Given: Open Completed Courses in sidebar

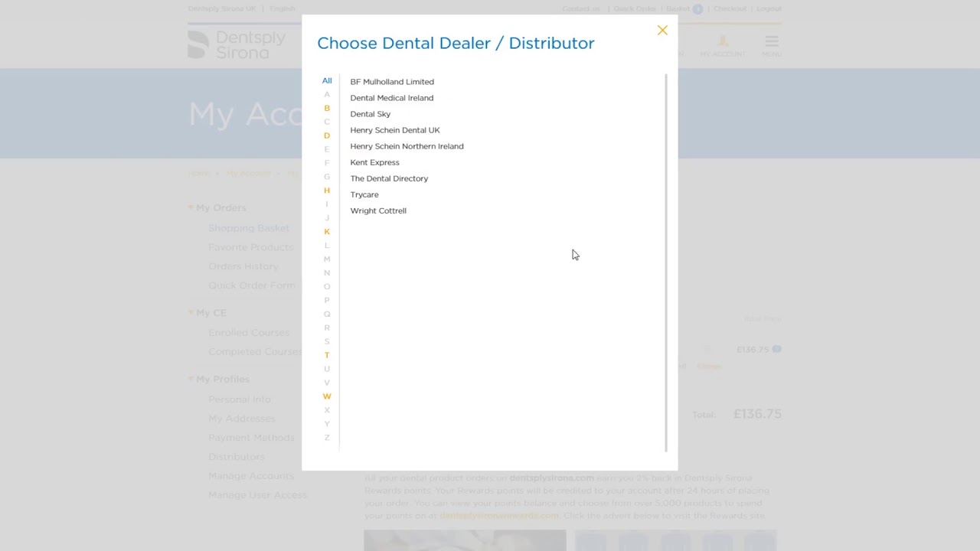Looking at the screenshot, I should click(255, 352).
